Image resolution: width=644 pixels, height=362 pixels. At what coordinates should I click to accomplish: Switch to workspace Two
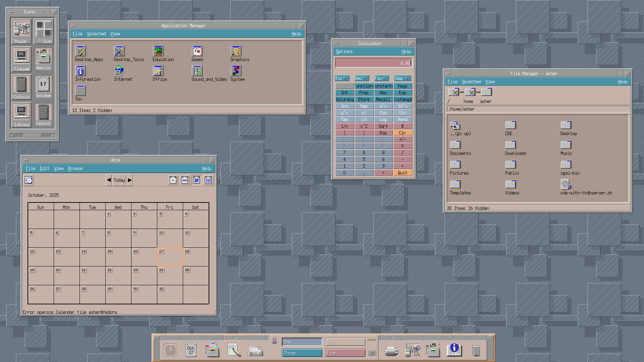click(345, 342)
